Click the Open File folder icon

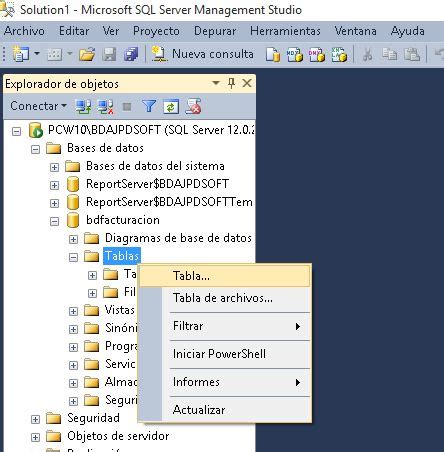tap(87, 54)
